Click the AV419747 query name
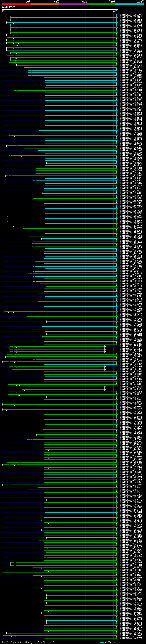The width and height of the screenshot is (146, 644). point(8,7)
